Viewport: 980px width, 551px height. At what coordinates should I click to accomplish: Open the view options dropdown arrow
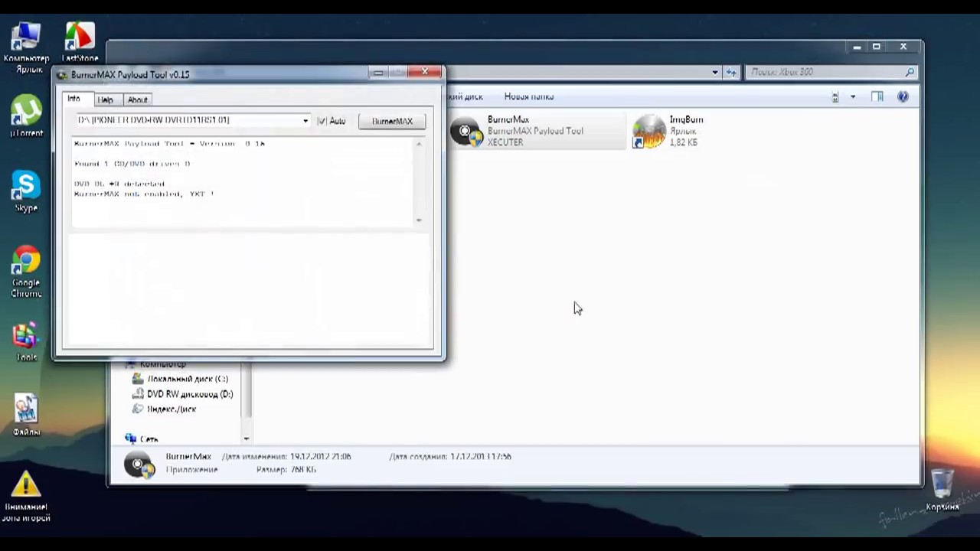click(x=853, y=96)
